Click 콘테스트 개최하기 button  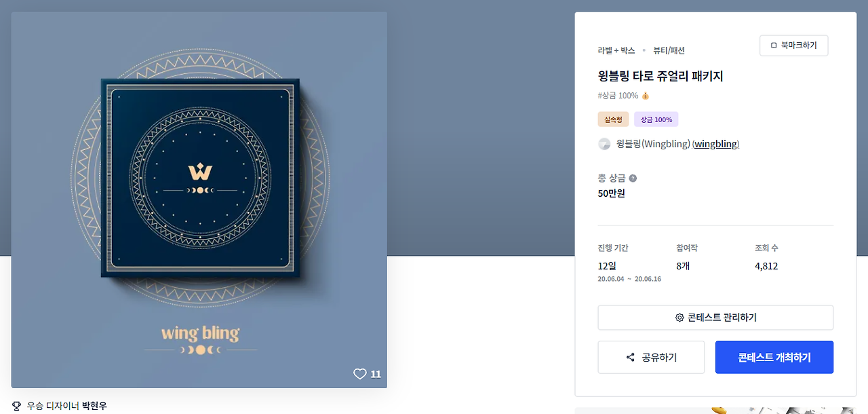pos(774,357)
